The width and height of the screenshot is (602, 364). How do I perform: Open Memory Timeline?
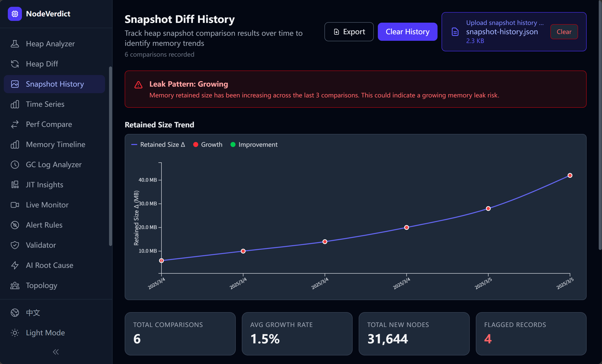[x=54, y=144]
